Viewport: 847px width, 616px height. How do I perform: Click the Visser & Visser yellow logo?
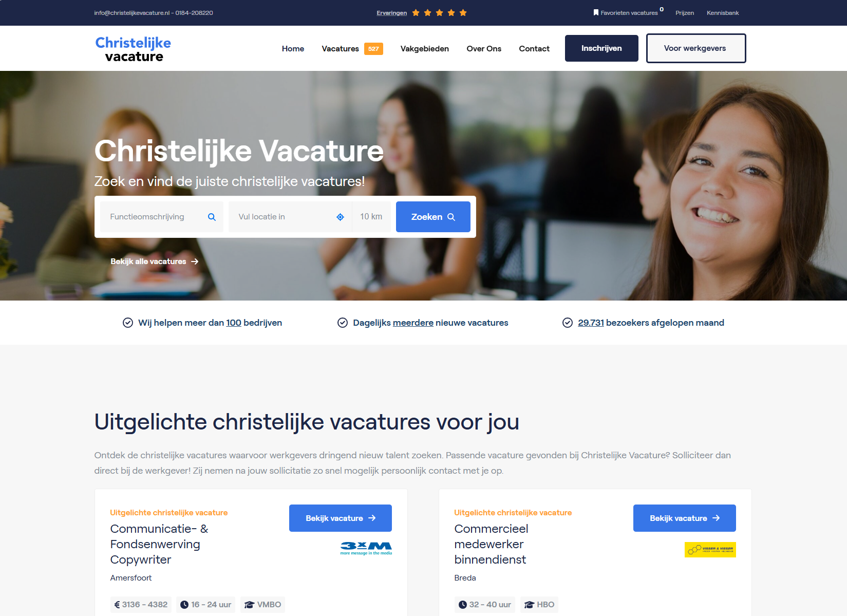710,550
